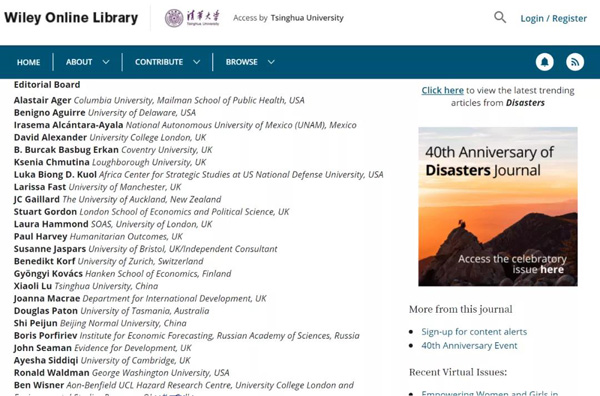
Task: Select the name 'JC Gaillard'
Action: coord(37,199)
